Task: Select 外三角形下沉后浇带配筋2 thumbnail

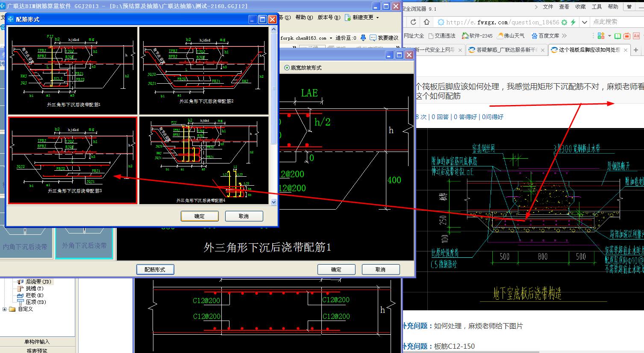Action: tap(204, 70)
